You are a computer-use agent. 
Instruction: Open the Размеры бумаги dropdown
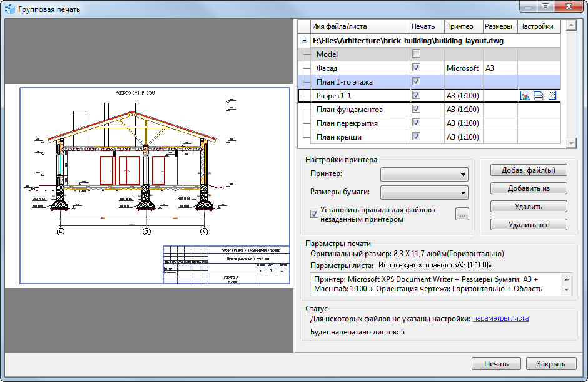424,193
